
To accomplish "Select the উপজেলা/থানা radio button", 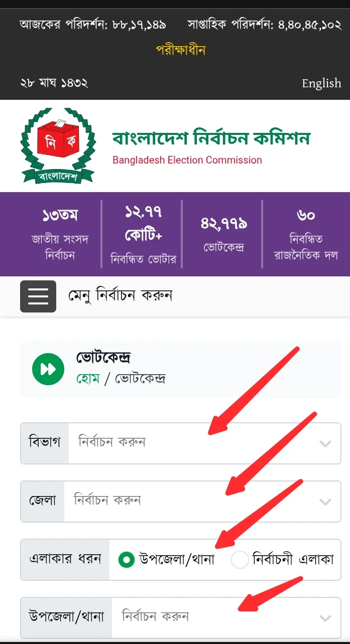I will (126, 560).
